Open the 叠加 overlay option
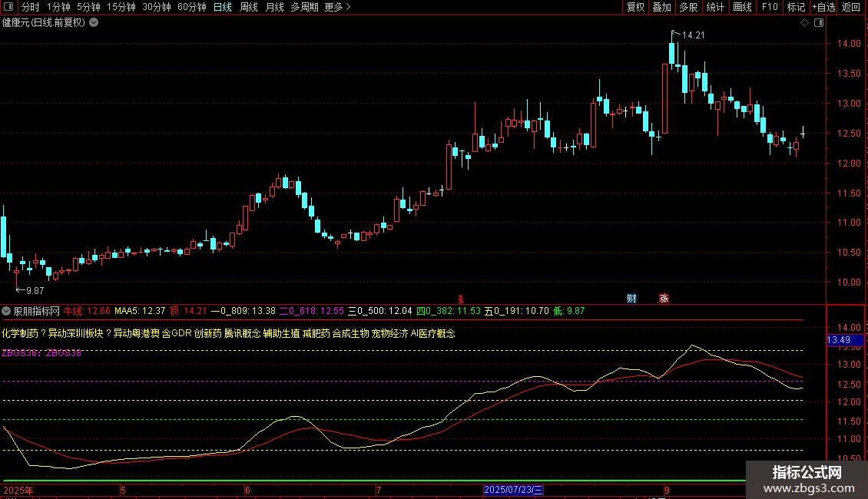Viewport: 868px width, 499px height. click(x=661, y=7)
